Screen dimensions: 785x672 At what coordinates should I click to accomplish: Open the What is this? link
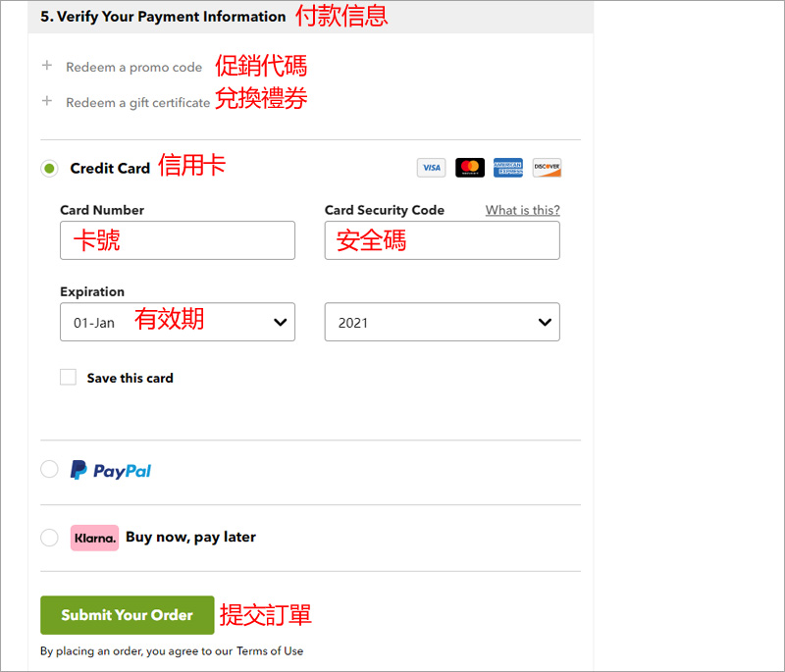pyautogui.click(x=522, y=210)
